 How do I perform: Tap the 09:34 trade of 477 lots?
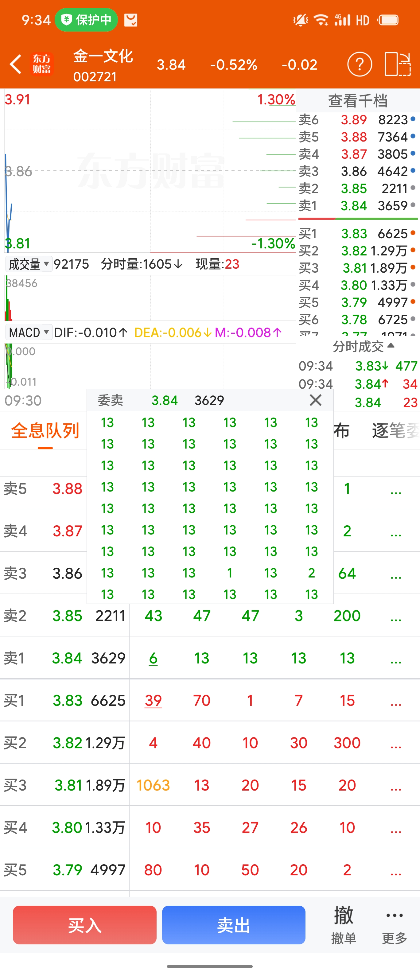358,366
